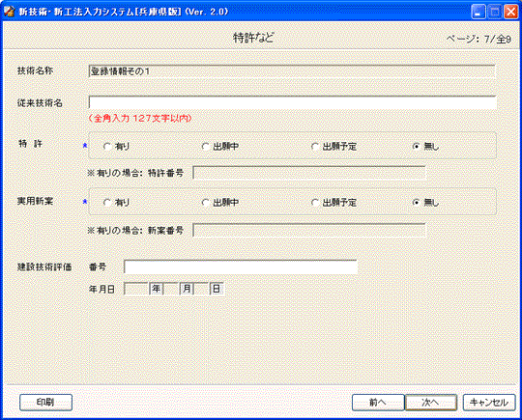Click the キャンセル button
The width and height of the screenshot is (522, 420).
pos(489,403)
